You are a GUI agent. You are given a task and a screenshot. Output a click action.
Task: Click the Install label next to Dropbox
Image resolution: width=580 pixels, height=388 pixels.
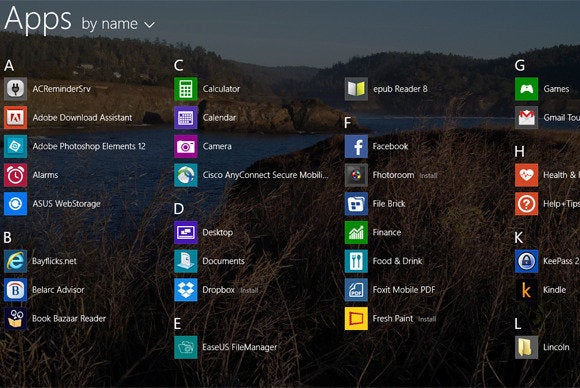249,291
